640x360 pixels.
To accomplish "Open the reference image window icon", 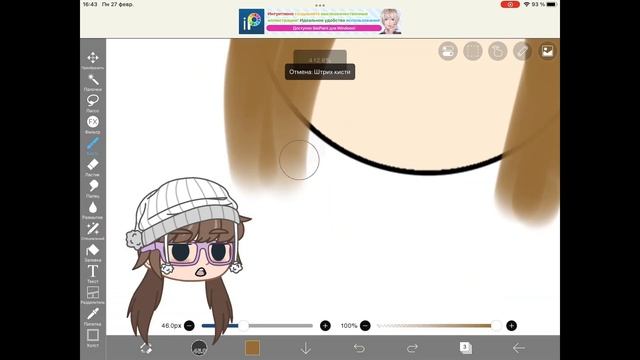I will pyautogui.click(x=547, y=51).
